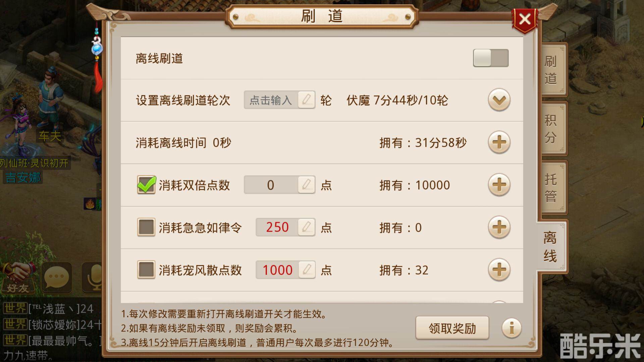This screenshot has height=362, width=644.
Task: Click the plus icon for 急急如律令
Action: pyautogui.click(x=499, y=227)
